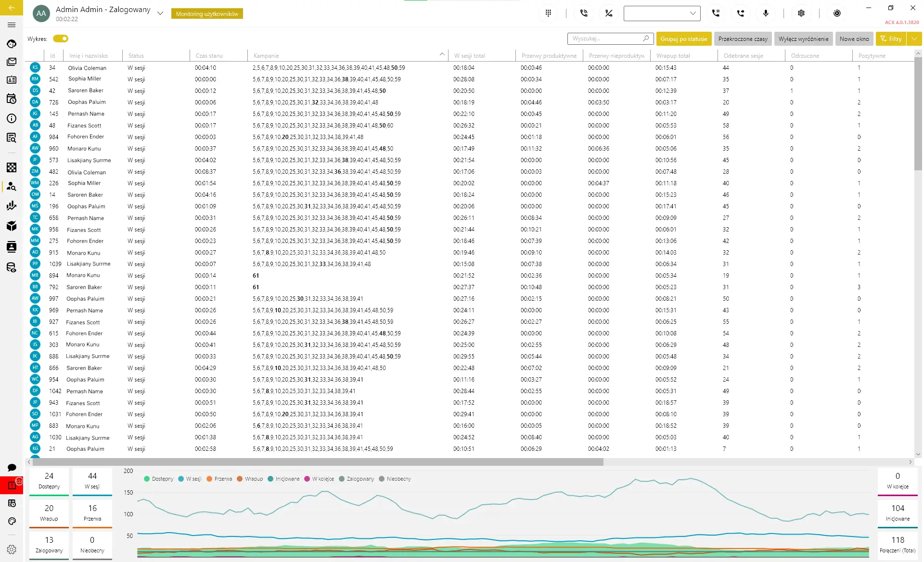Open settings gear in top toolbar
This screenshot has height=562, width=924.
tap(801, 13)
